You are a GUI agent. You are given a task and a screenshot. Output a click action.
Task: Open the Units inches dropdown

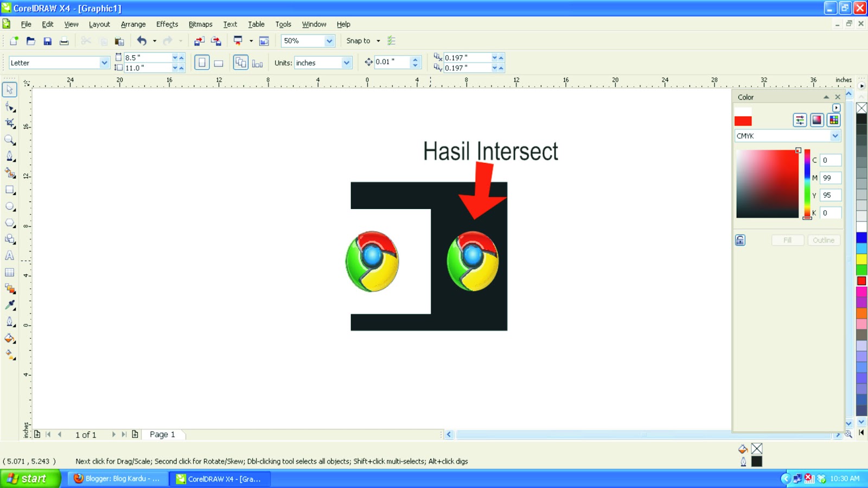click(x=346, y=62)
